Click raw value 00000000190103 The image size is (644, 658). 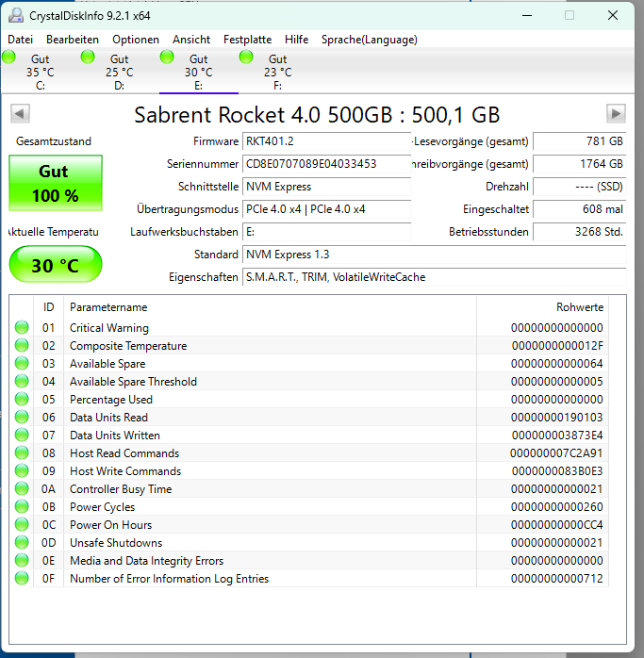coord(557,417)
